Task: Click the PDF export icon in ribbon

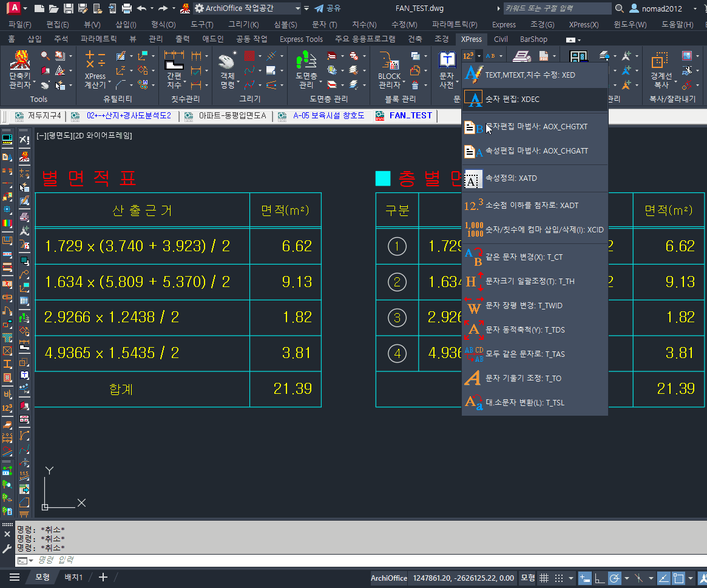Action: (x=544, y=56)
